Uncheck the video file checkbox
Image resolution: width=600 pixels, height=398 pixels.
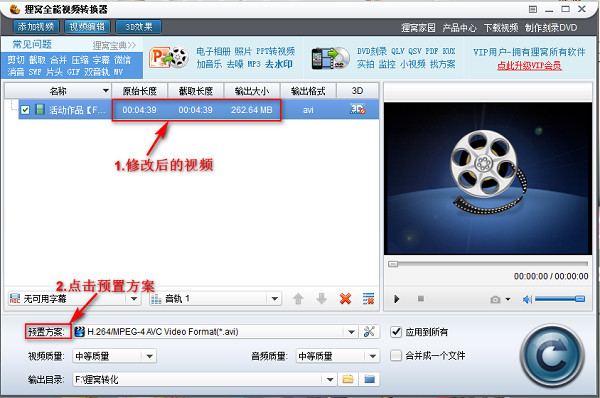(x=25, y=110)
